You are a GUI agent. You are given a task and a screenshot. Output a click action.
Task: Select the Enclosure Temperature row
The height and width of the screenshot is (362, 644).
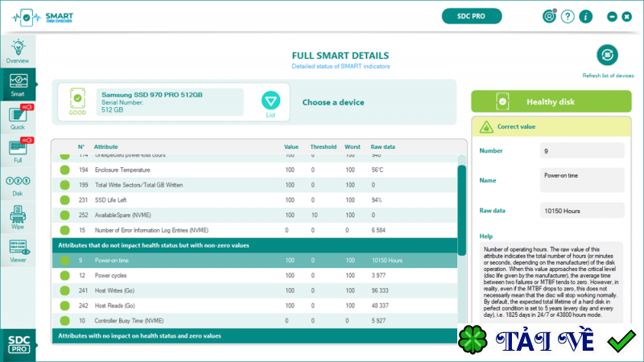pos(254,170)
